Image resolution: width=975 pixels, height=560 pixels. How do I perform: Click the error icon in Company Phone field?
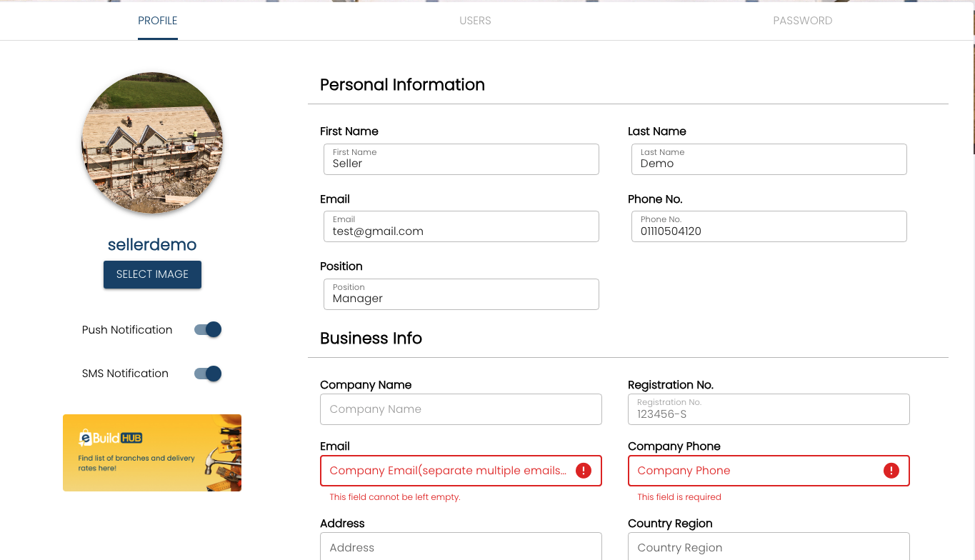pyautogui.click(x=891, y=471)
